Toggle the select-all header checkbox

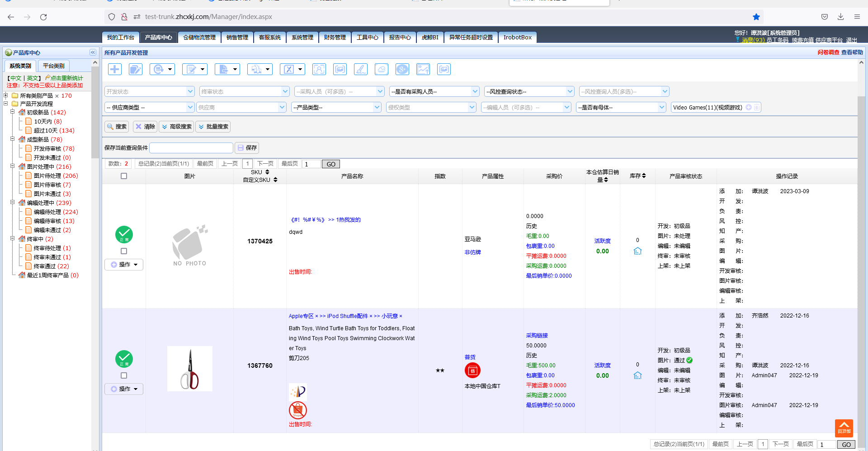124,176
